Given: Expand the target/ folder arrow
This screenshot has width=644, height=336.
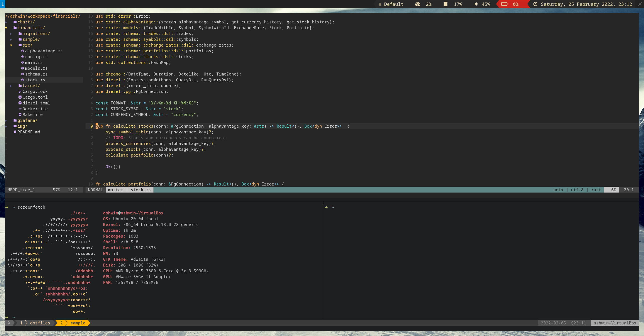Looking at the screenshot, I should point(11,86).
